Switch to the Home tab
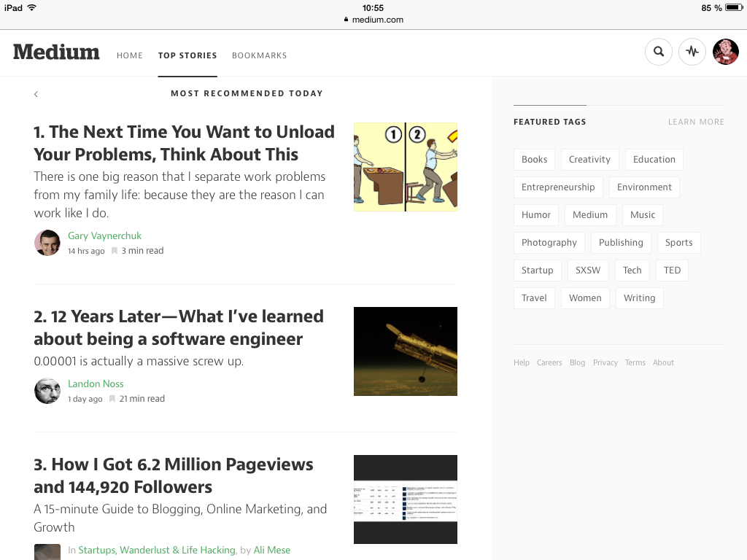This screenshot has width=747, height=560. (x=130, y=55)
